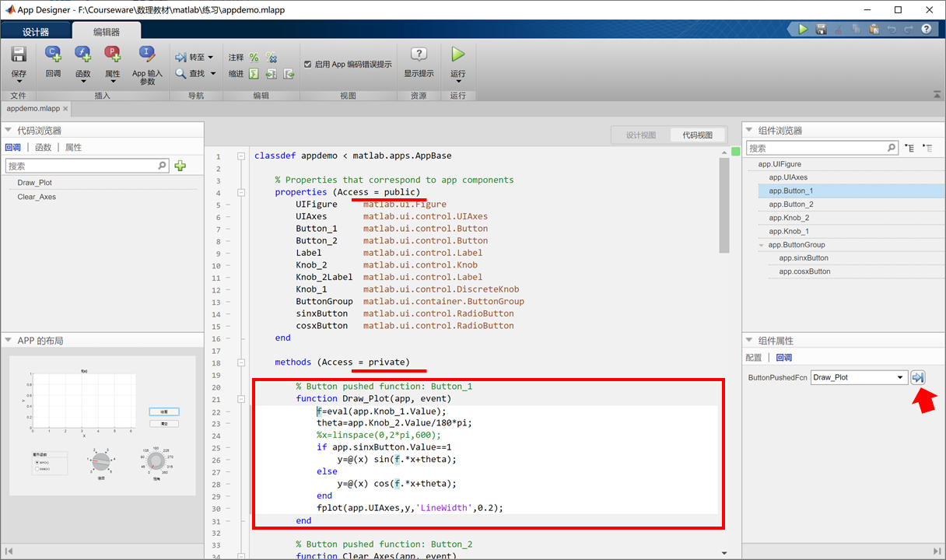Click the paste icon in quick access toolbar
Image resolution: width=946 pixels, height=560 pixels.
coord(874,30)
